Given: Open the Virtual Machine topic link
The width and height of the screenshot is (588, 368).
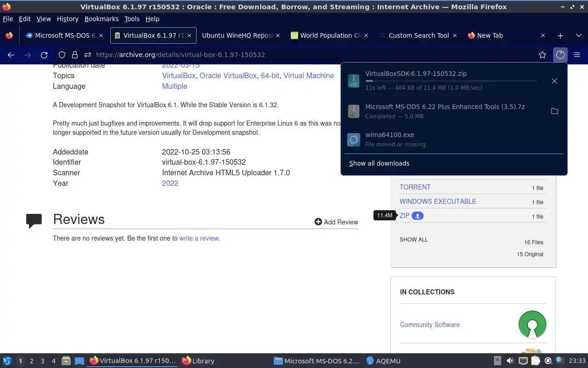Looking at the screenshot, I should (309, 75).
